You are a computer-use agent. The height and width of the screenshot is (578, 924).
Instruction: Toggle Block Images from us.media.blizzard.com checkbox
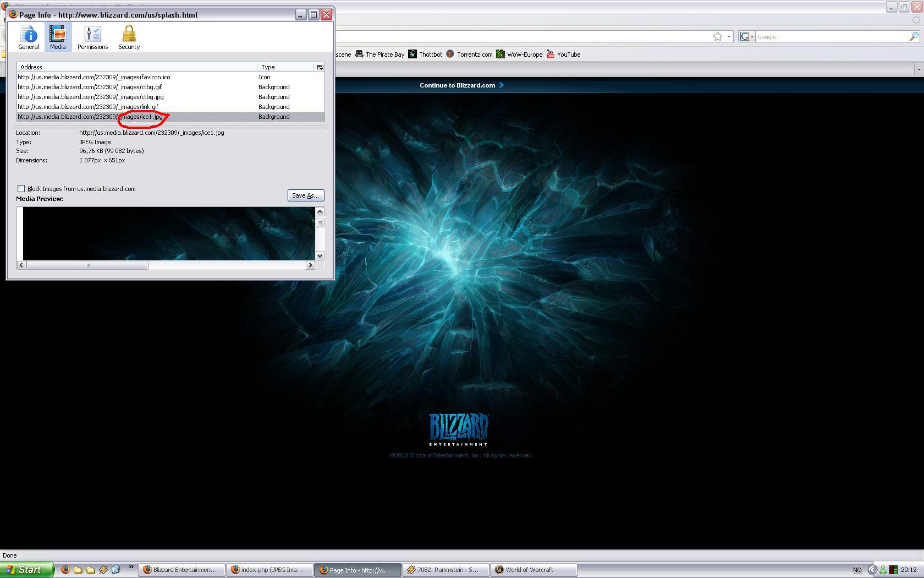pos(21,188)
